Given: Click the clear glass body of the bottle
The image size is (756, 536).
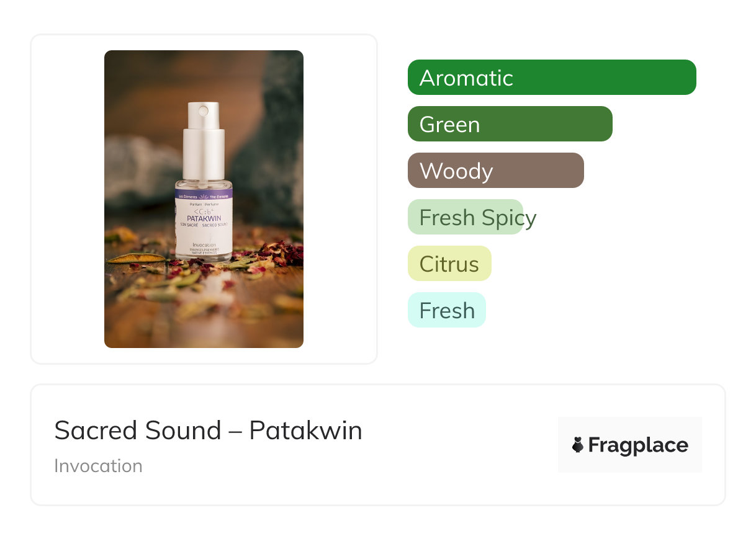Looking at the screenshot, I should pyautogui.click(x=204, y=185).
